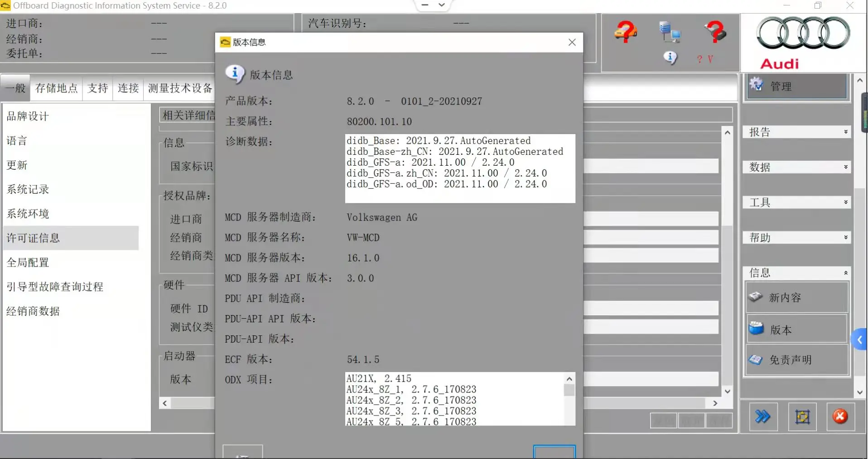Select 语言 in the left list
Screen dimensions: 868x459
[x=71, y=141]
